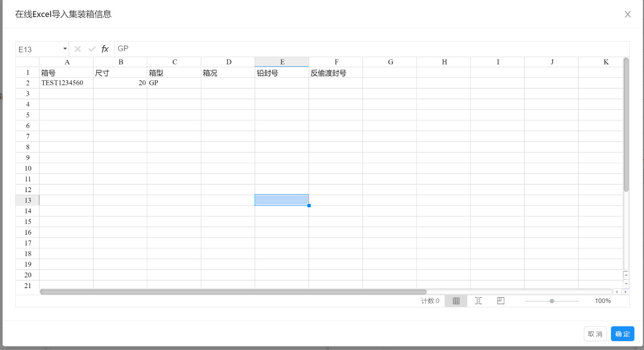Confirm formula entry with the checkmark icon
This screenshot has width=644, height=350.
[92, 49]
